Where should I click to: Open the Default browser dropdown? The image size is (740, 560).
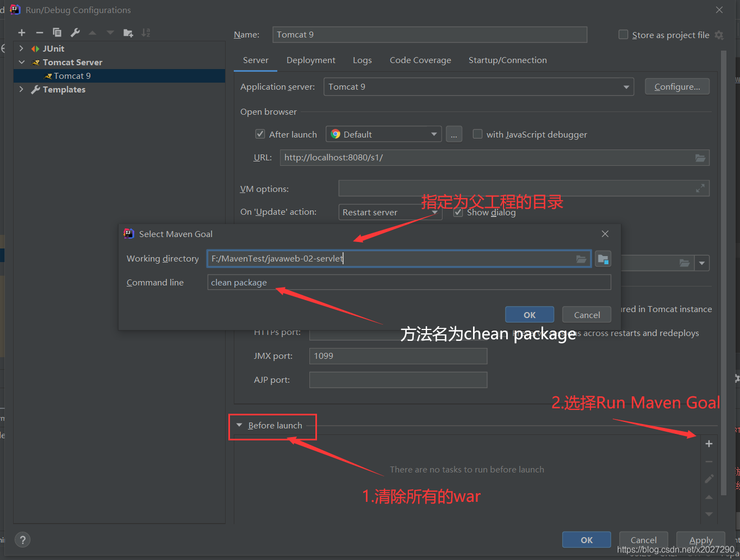click(x=383, y=134)
